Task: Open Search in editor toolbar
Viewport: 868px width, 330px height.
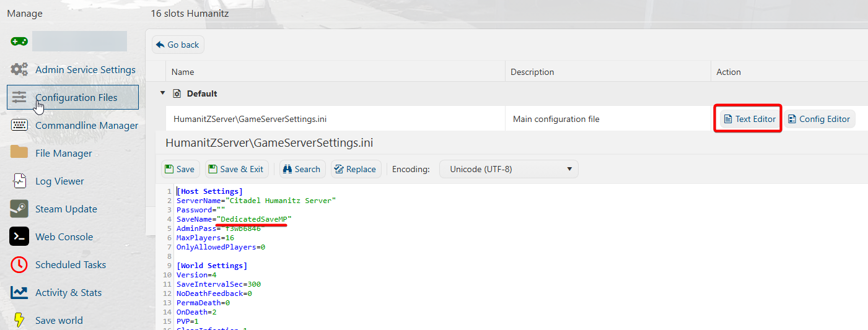Action: [x=302, y=169]
